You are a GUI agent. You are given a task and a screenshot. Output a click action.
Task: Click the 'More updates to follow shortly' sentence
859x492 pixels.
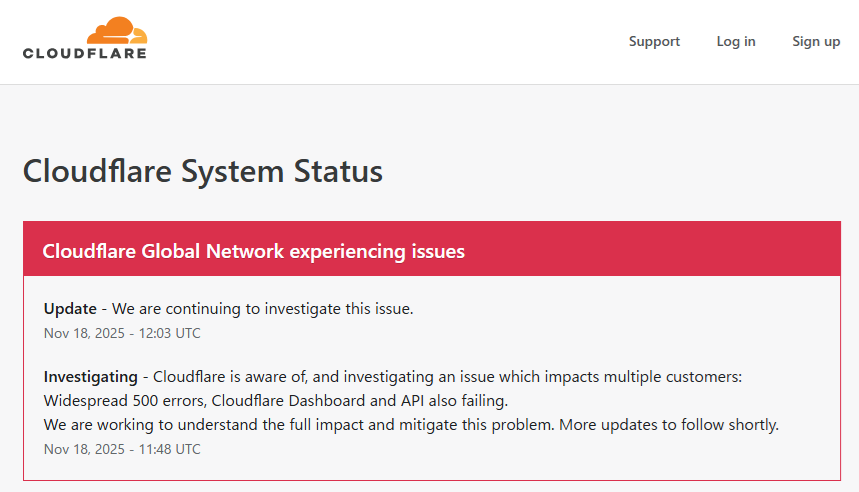(x=668, y=425)
